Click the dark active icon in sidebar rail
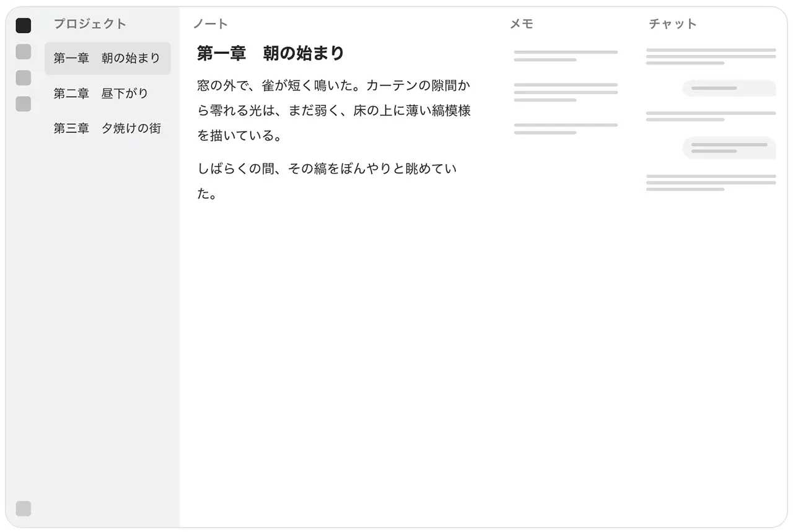 (x=23, y=25)
